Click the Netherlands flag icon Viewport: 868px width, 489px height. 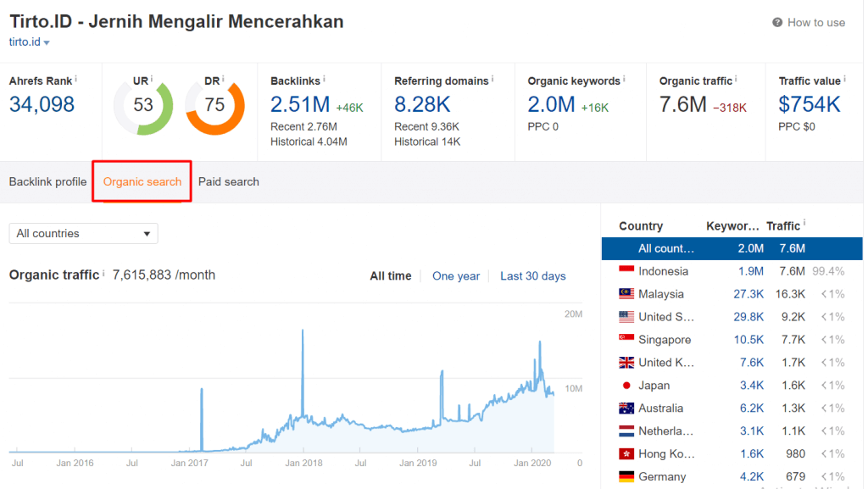(x=626, y=431)
